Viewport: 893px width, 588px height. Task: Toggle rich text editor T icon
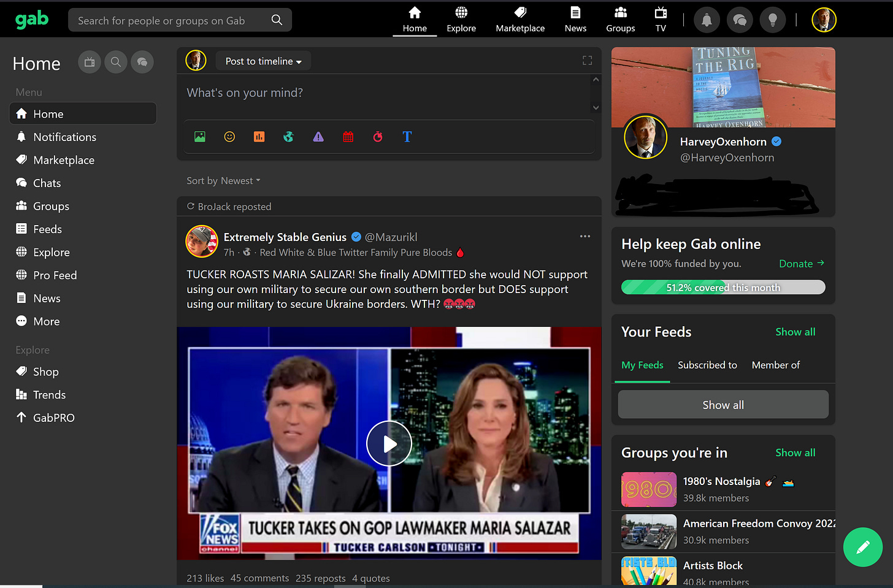point(407,137)
